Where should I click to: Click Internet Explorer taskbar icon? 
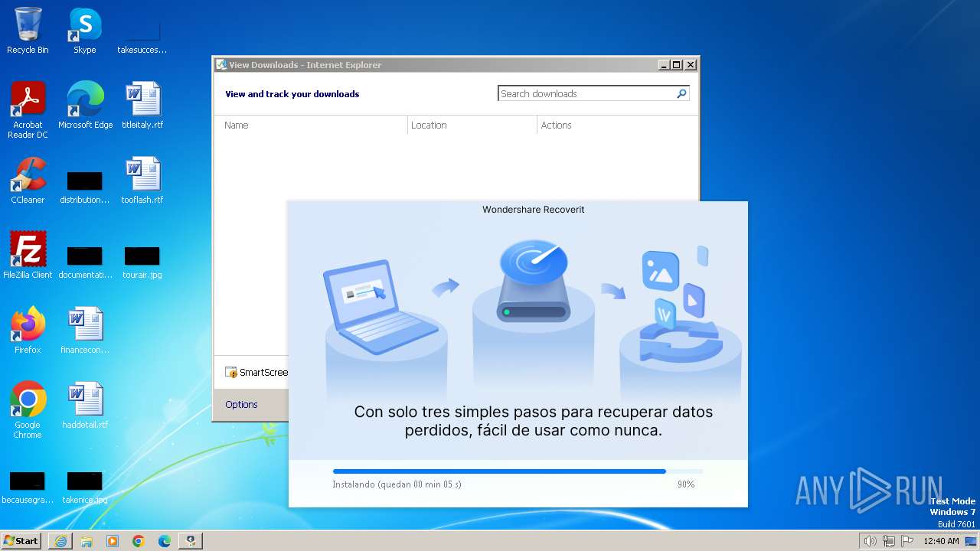point(60,541)
